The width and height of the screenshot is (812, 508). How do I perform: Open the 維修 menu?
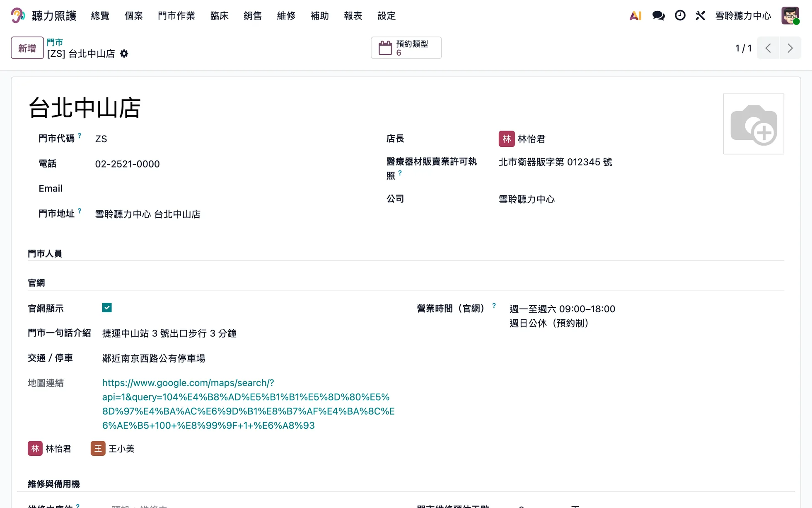286,16
